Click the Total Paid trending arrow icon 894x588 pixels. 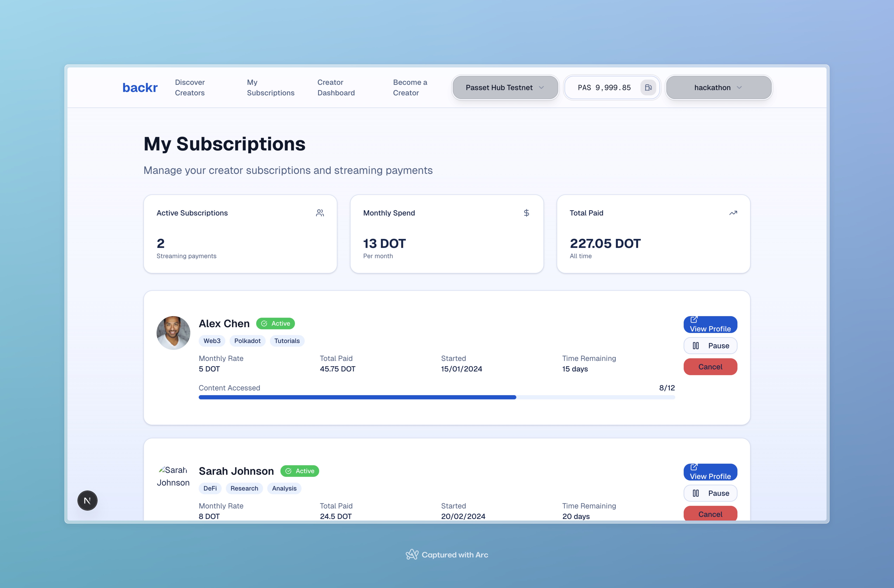[x=733, y=213]
